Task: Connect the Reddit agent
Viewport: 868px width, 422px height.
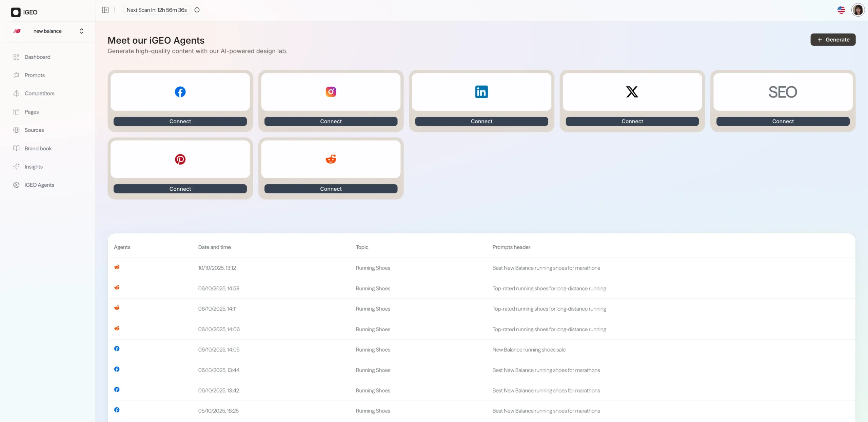Action: [331, 189]
